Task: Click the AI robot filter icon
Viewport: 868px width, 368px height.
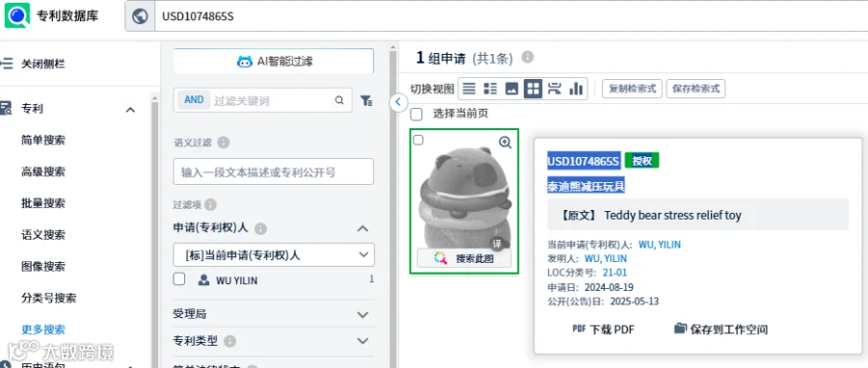Action: [245, 62]
